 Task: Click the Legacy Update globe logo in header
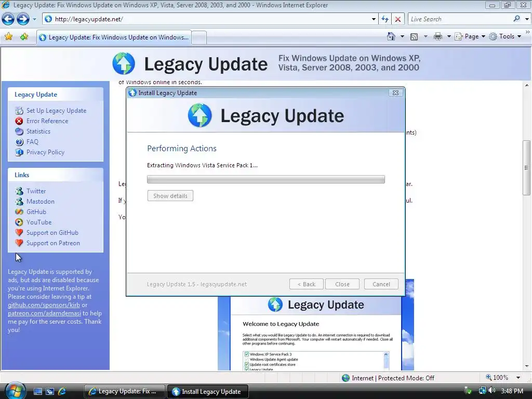coord(124,63)
